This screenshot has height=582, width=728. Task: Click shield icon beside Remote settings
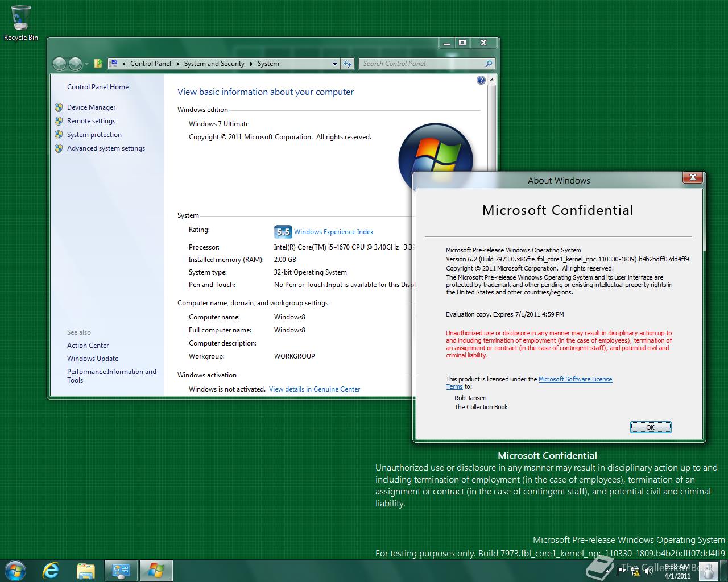(58, 121)
